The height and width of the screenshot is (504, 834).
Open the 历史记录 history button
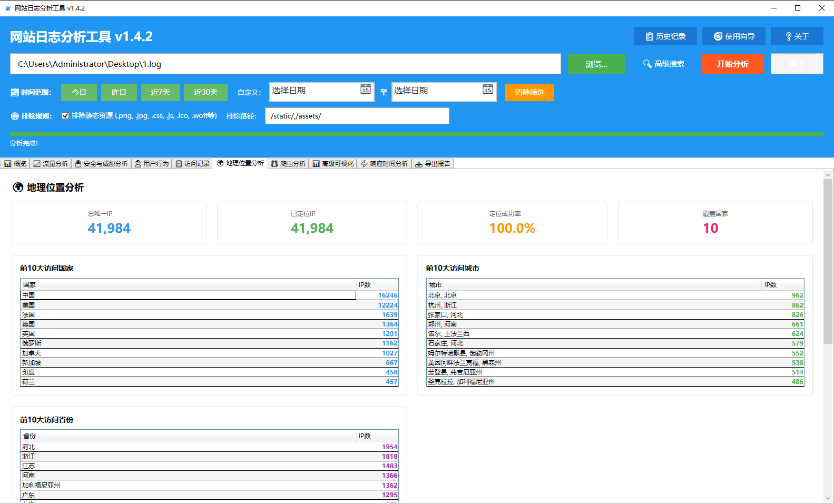[x=665, y=36]
